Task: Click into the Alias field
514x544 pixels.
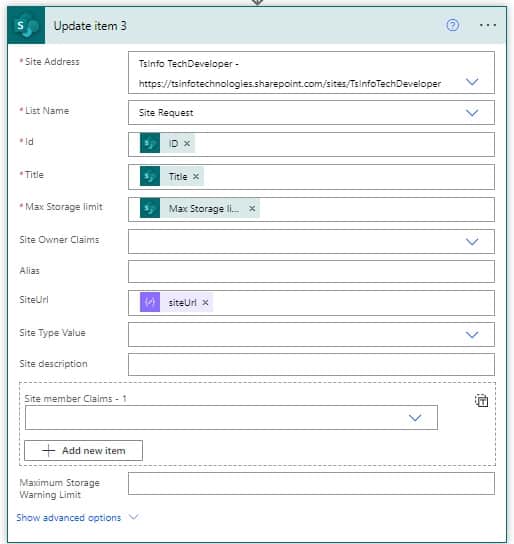Action: 311,271
